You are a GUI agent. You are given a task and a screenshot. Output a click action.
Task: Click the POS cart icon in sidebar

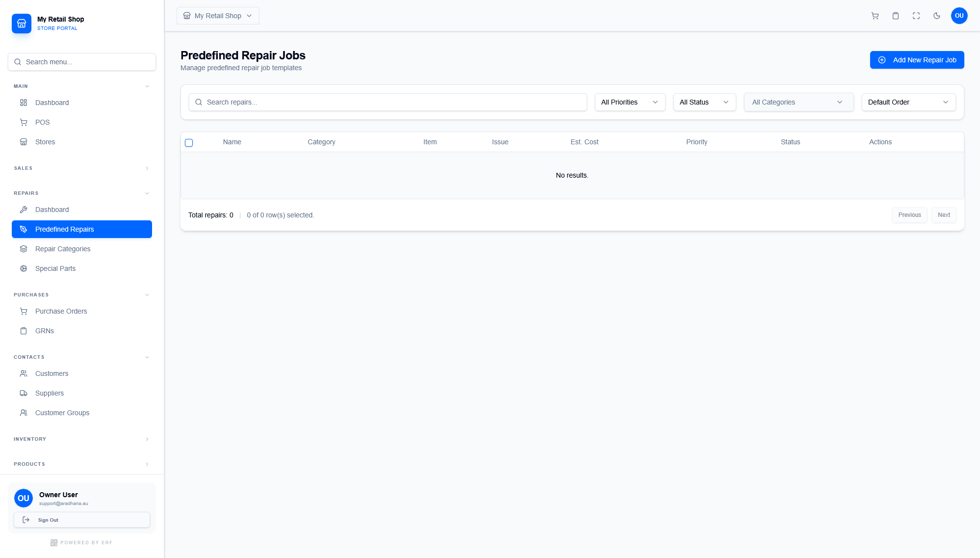(24, 122)
